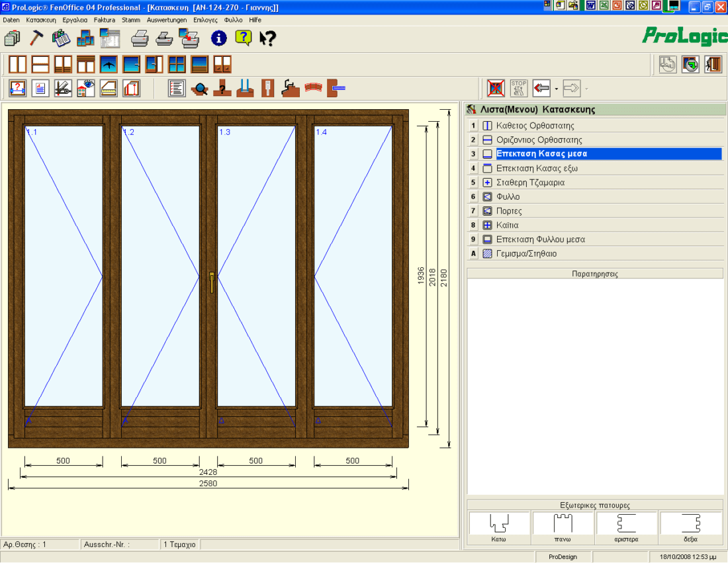Click the blue document sheet icon
This screenshot has height=563, width=728.
40,88
